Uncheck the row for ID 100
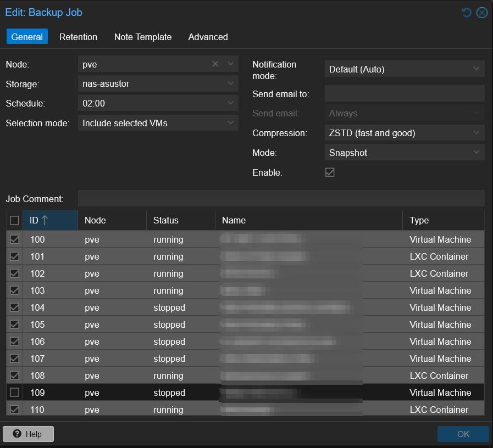 (15, 239)
